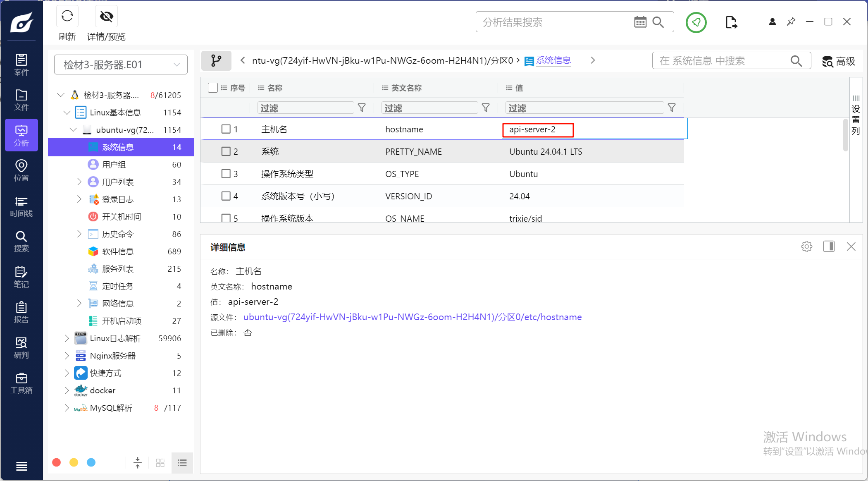Click the calendar icon in search box
868x481 pixels.
pos(640,22)
